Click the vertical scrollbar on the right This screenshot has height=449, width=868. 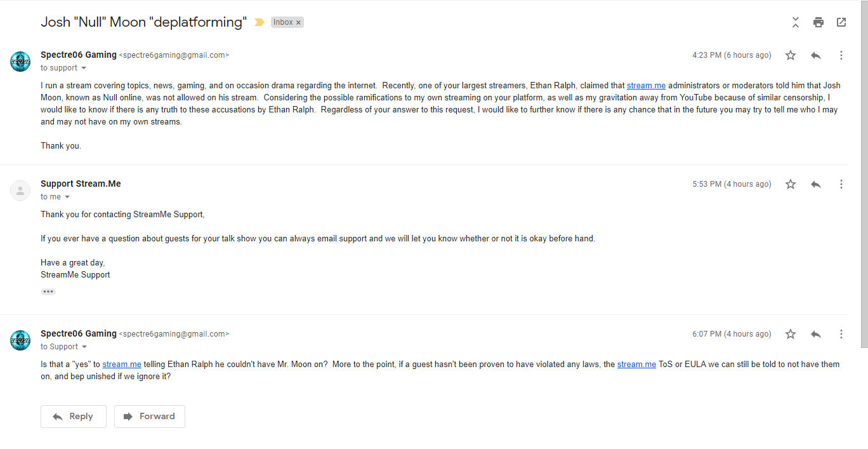[863, 175]
